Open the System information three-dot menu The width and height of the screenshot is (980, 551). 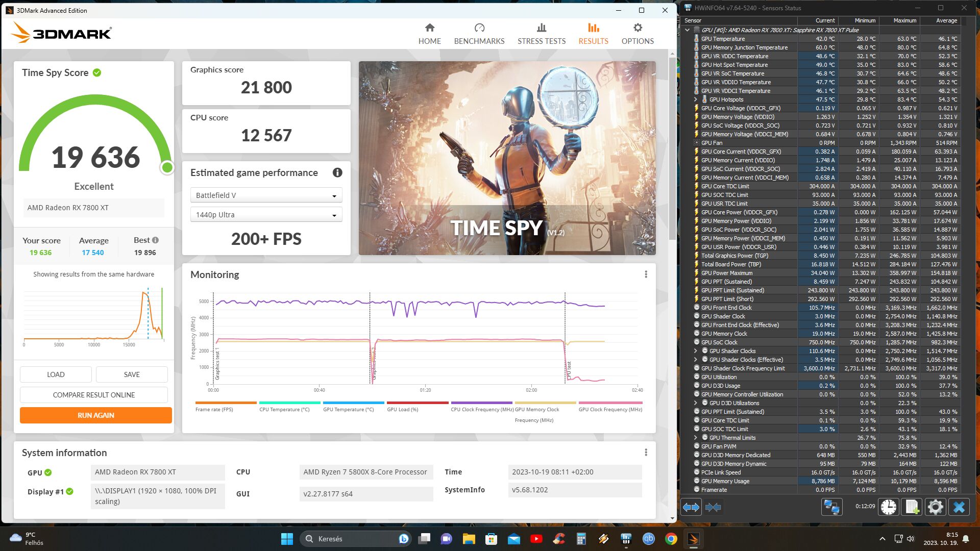pos(646,453)
